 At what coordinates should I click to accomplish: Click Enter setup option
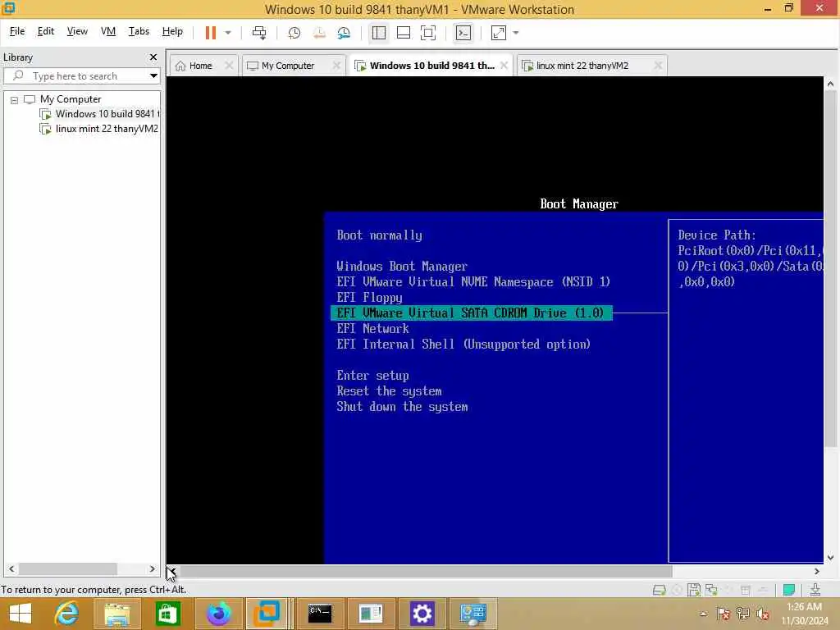373,376
